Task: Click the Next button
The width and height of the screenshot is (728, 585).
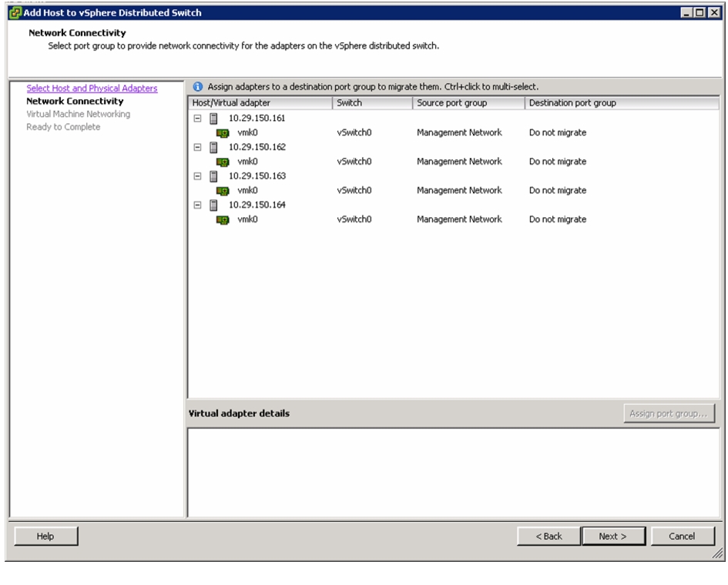Action: [x=613, y=537]
